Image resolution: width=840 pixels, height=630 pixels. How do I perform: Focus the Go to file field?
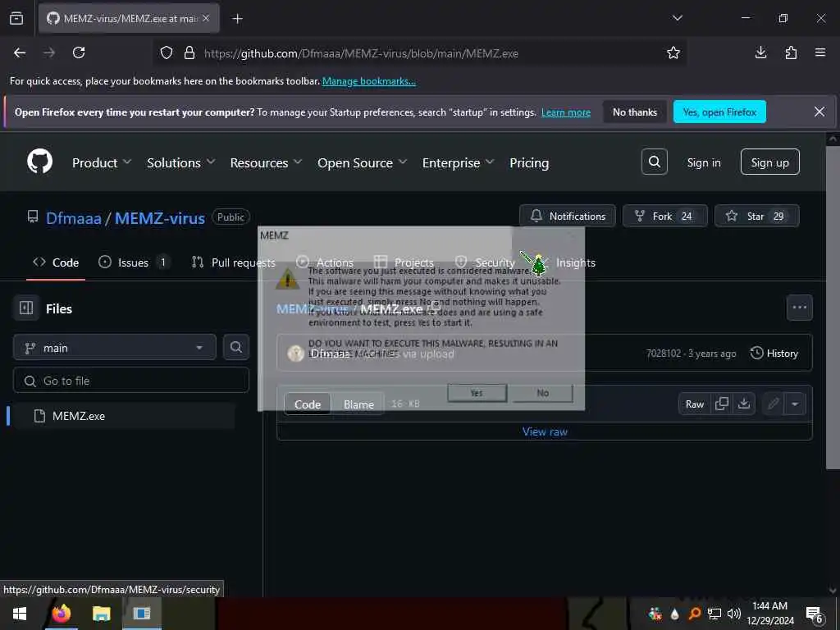(130, 381)
